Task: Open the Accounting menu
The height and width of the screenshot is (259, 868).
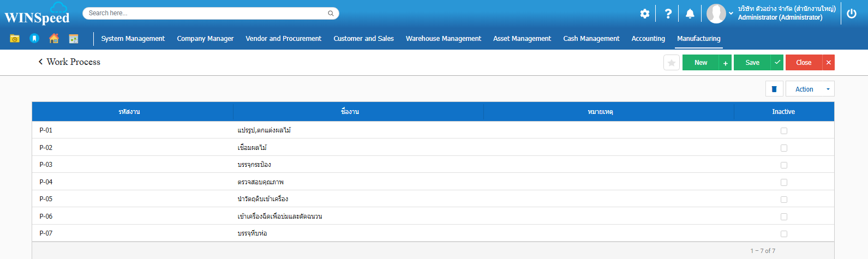Action: pos(648,39)
